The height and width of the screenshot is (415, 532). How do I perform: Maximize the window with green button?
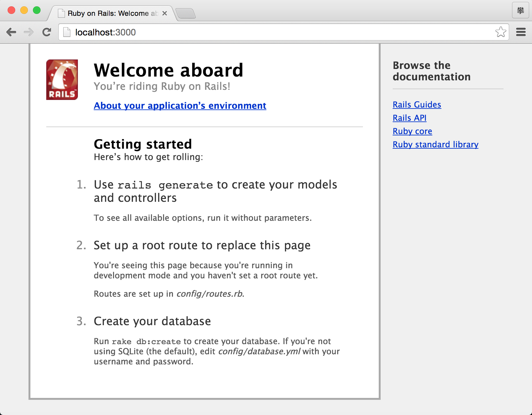[x=37, y=10]
